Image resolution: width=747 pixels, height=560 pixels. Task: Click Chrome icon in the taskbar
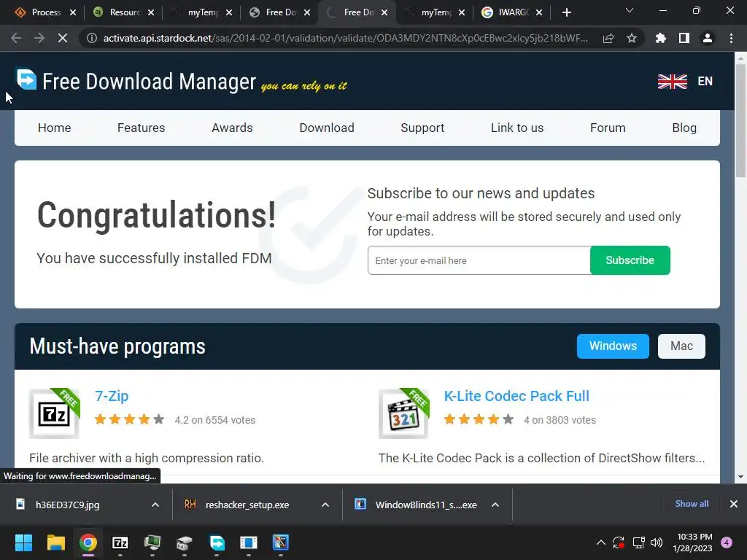click(88, 542)
